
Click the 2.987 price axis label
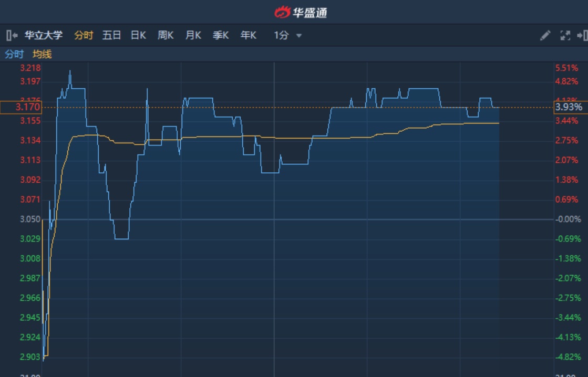pos(30,278)
